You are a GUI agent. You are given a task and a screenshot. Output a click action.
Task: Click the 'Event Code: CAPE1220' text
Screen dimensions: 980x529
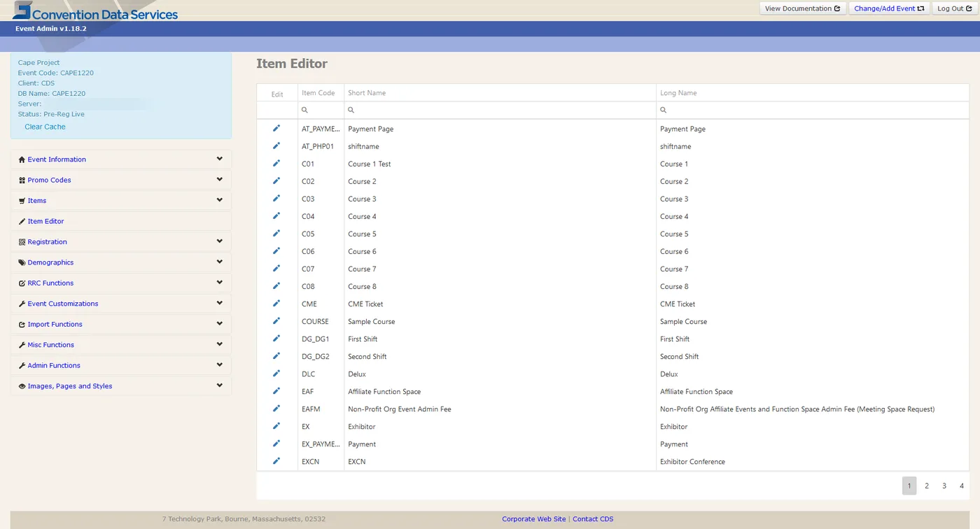tap(56, 73)
